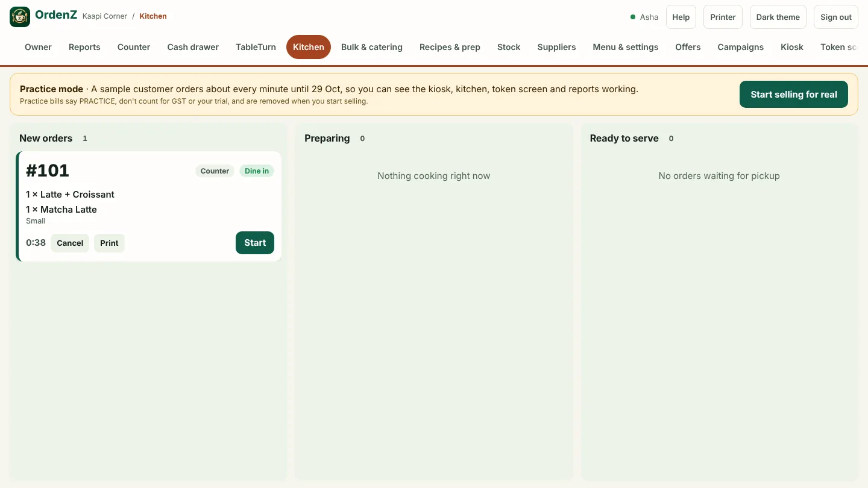Select the TableTurn tab
This screenshot has width=868, height=488.
pyautogui.click(x=256, y=47)
